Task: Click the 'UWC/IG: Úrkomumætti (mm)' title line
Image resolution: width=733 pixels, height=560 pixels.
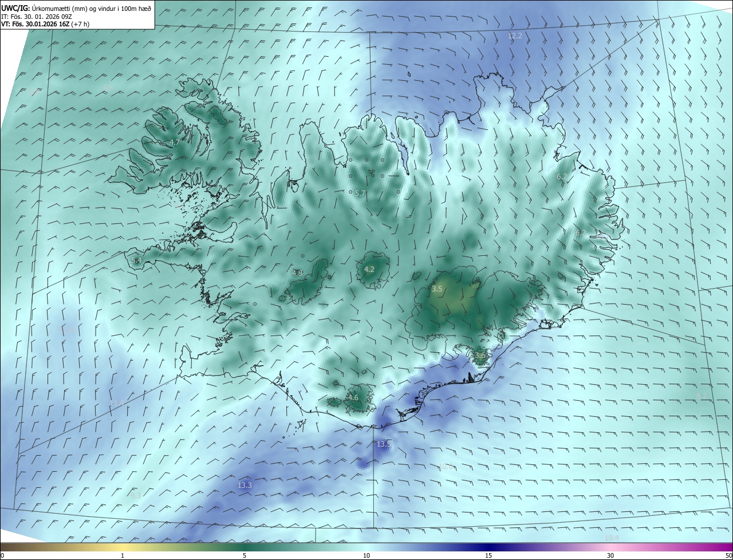Action: (76, 8)
